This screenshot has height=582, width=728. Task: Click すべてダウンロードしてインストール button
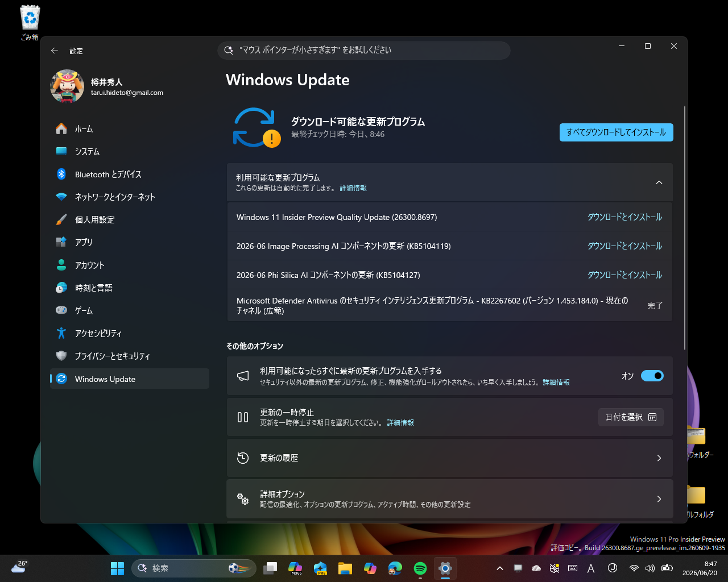click(617, 132)
